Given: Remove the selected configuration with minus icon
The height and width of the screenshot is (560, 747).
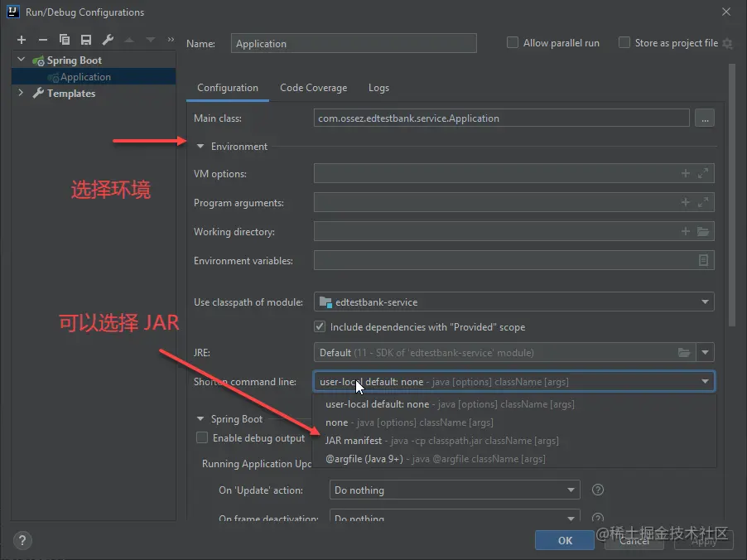Looking at the screenshot, I should click(43, 40).
